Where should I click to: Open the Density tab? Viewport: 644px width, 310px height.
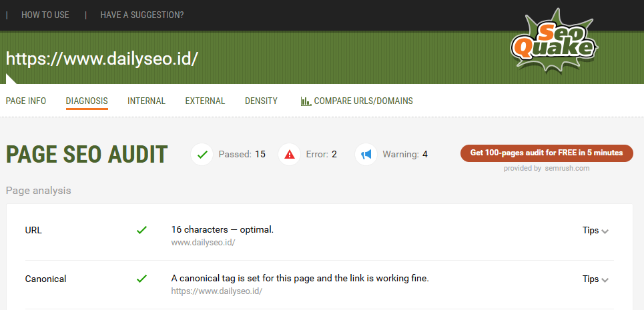coord(261,101)
